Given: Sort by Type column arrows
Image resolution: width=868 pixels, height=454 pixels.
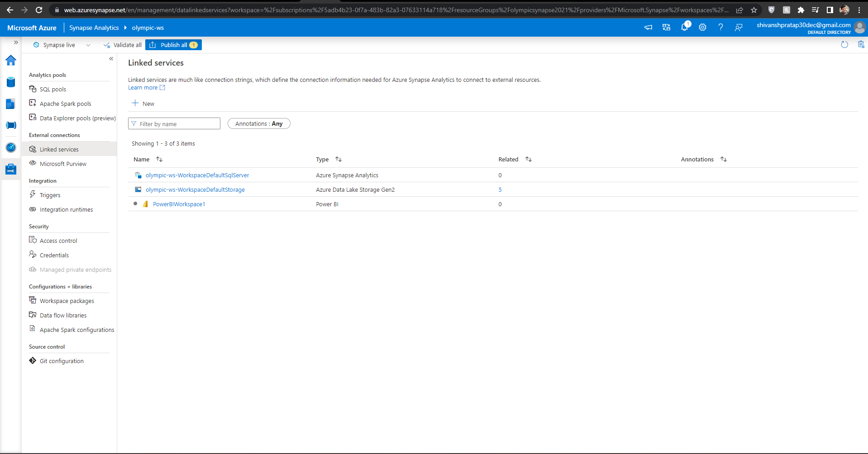Looking at the screenshot, I should [339, 159].
